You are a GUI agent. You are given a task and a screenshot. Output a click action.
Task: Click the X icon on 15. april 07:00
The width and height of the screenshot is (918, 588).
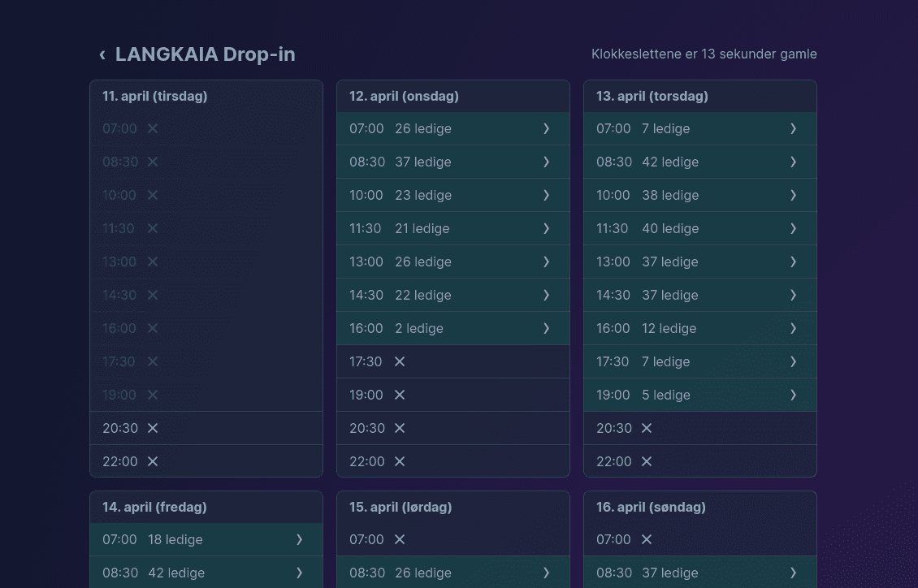pos(400,540)
